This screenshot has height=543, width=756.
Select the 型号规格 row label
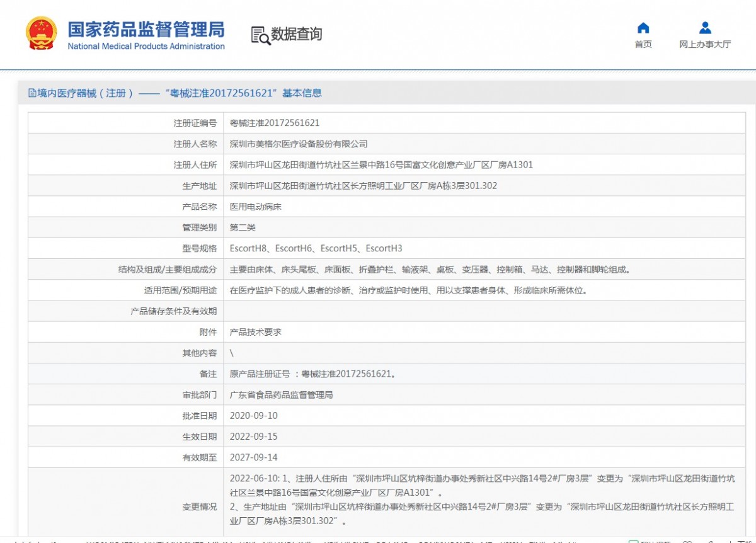[200, 248]
